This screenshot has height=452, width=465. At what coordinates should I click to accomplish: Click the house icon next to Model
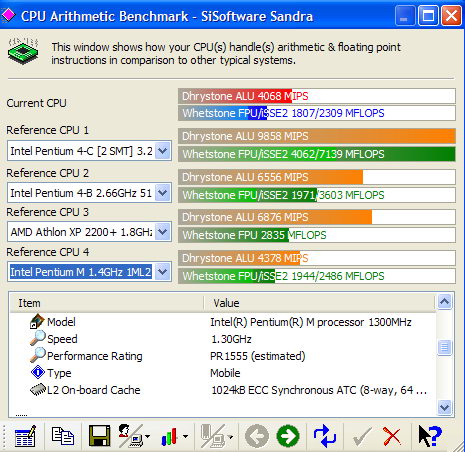tap(37, 321)
